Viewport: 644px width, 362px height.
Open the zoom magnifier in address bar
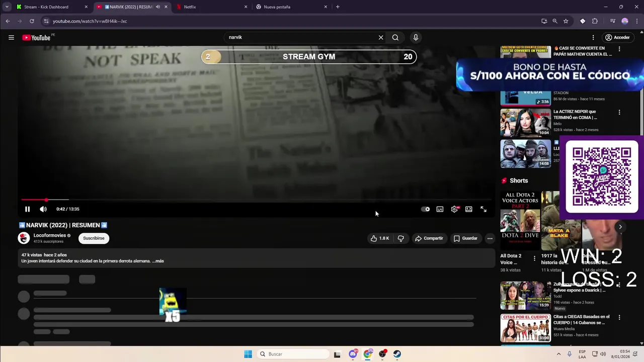[x=555, y=21]
